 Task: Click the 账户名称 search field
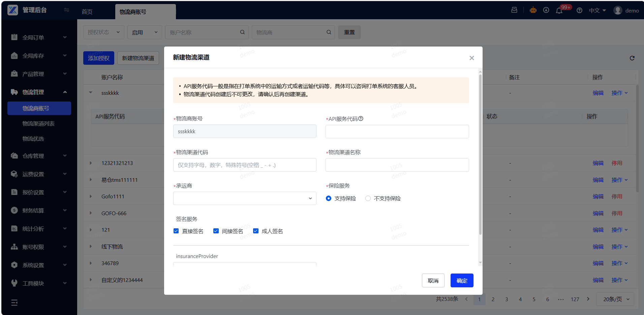click(x=207, y=32)
